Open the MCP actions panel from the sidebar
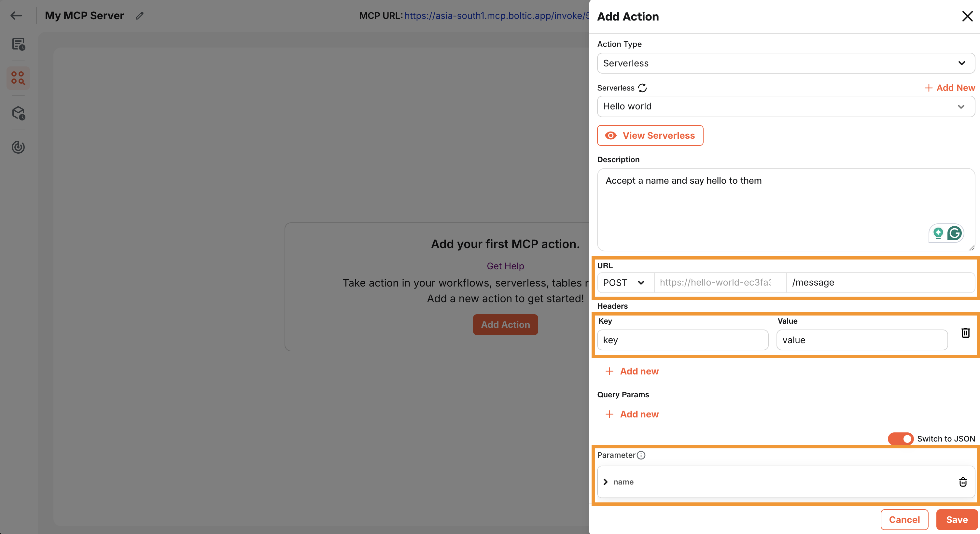This screenshot has height=534, width=980. click(18, 78)
